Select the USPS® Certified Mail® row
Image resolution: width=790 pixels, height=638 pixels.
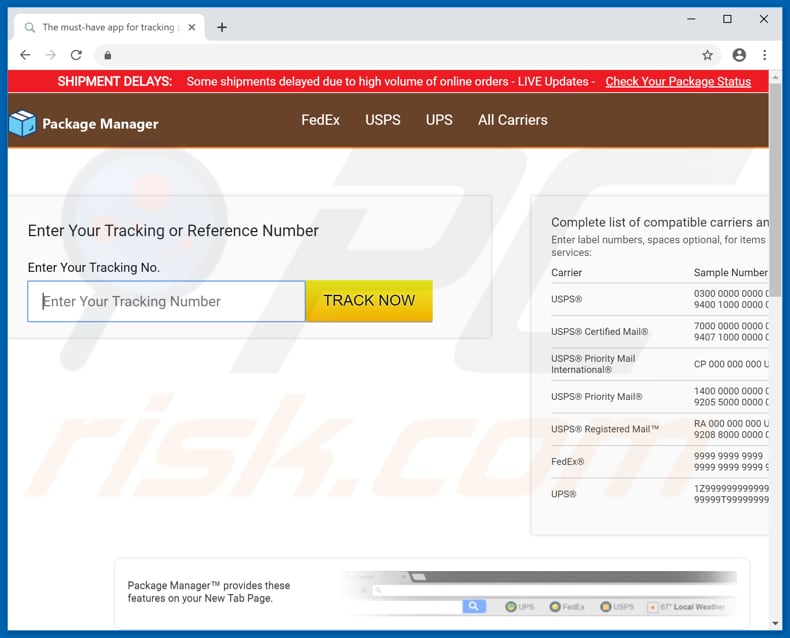coord(660,332)
